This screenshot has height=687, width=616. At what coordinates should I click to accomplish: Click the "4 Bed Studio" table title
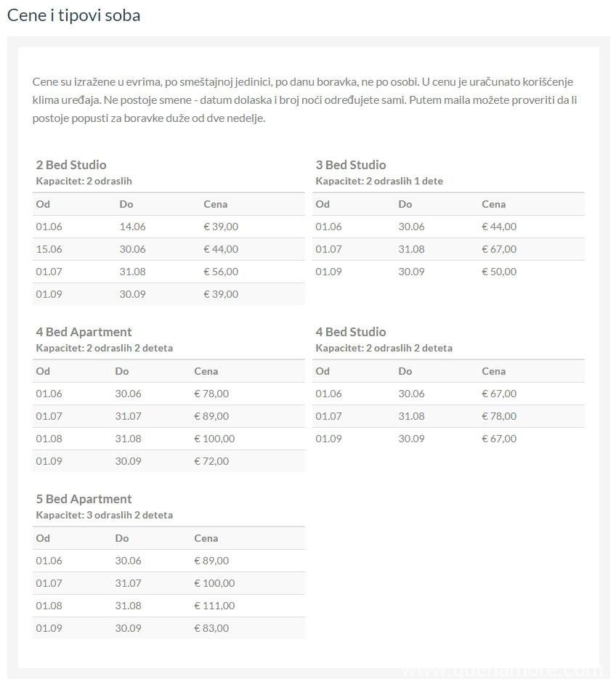tap(351, 332)
